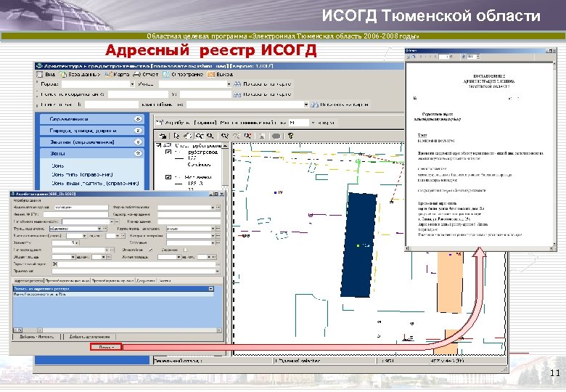This screenshot has width=566, height=392.
Task: Click Показать на карте beside Улица
Action: [263, 83]
